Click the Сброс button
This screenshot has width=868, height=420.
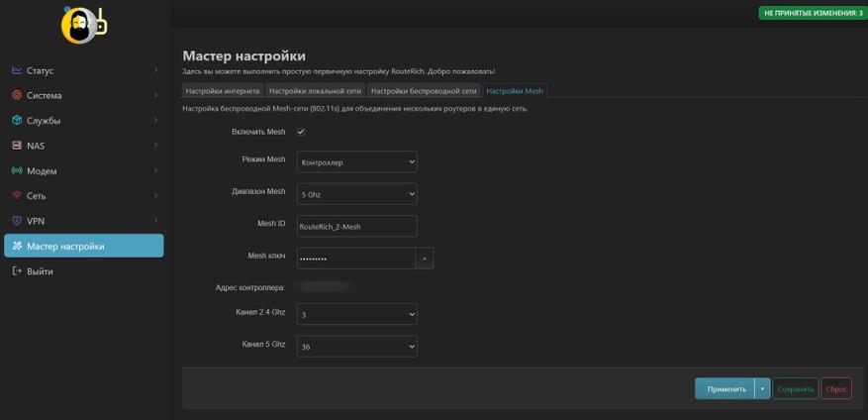point(836,389)
